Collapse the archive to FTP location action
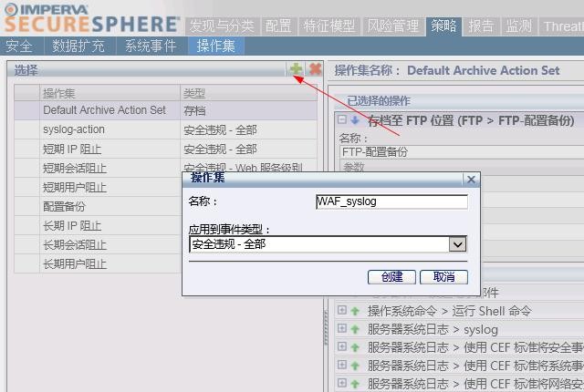The image size is (584, 392). (x=342, y=119)
